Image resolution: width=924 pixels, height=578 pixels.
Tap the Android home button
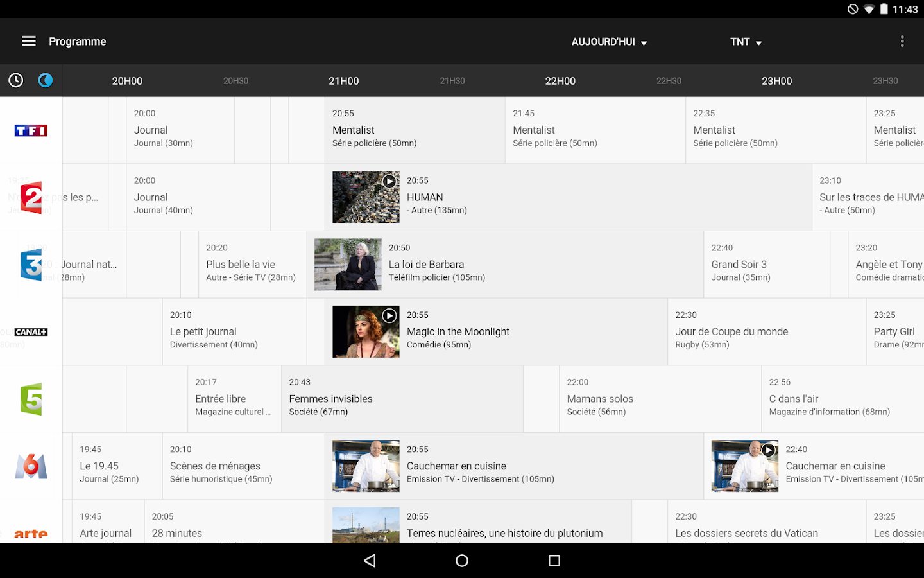[x=462, y=561]
